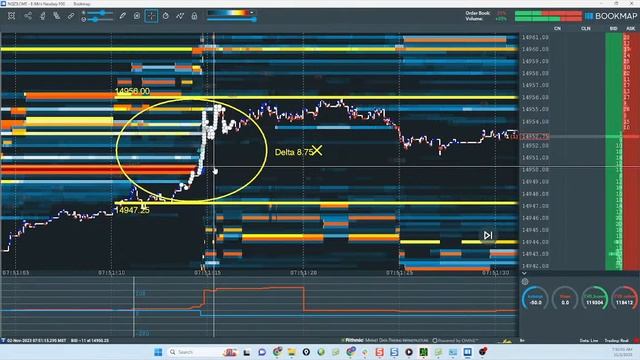Select the CLN column header
The height and width of the screenshot is (360, 640).
click(586, 29)
